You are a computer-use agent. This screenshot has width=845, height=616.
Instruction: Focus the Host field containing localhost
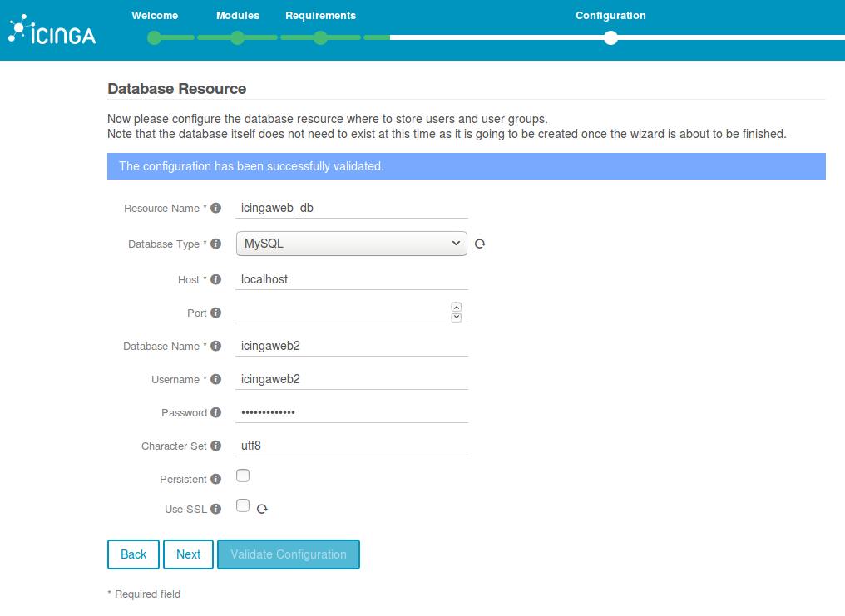(351, 279)
